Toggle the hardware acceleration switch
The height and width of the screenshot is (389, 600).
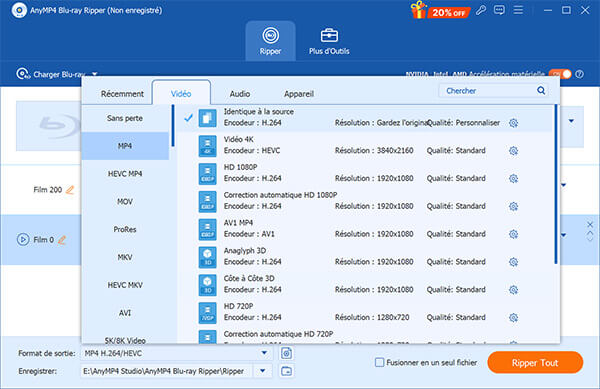pyautogui.click(x=560, y=74)
